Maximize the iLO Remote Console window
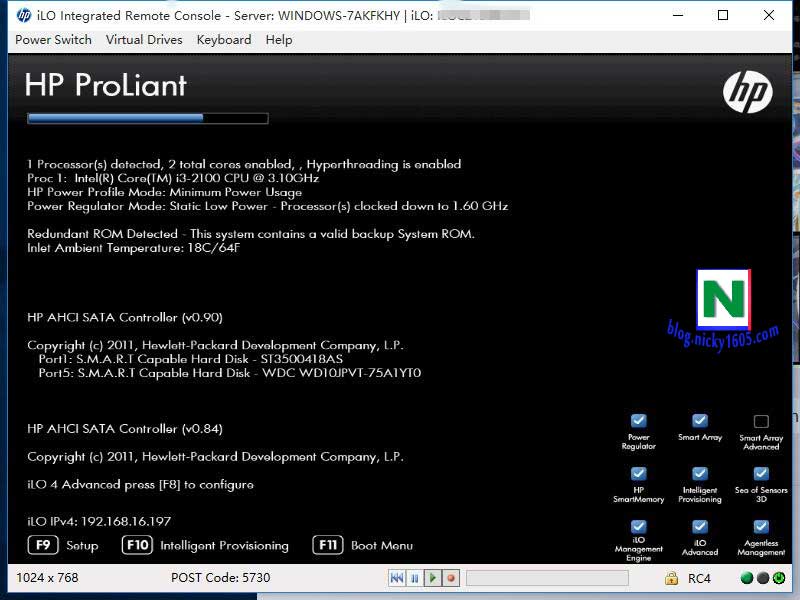This screenshot has height=600, width=800. click(x=723, y=15)
